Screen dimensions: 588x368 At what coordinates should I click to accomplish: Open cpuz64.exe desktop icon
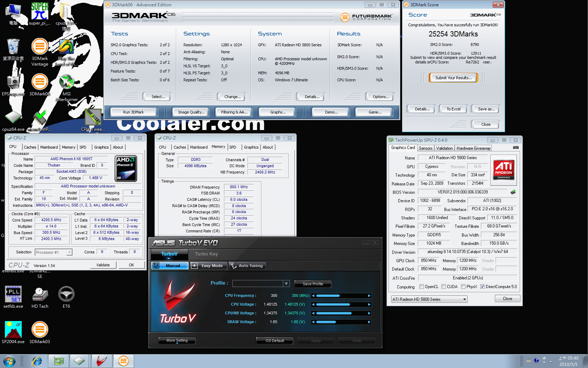(13, 121)
